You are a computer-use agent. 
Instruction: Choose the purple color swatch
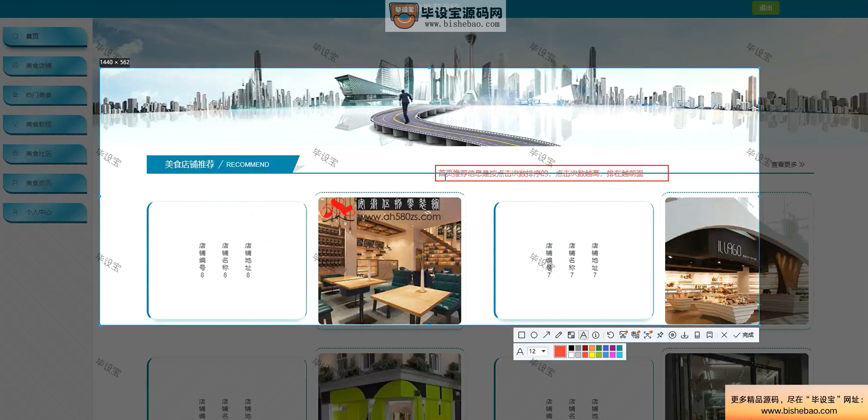613,348
